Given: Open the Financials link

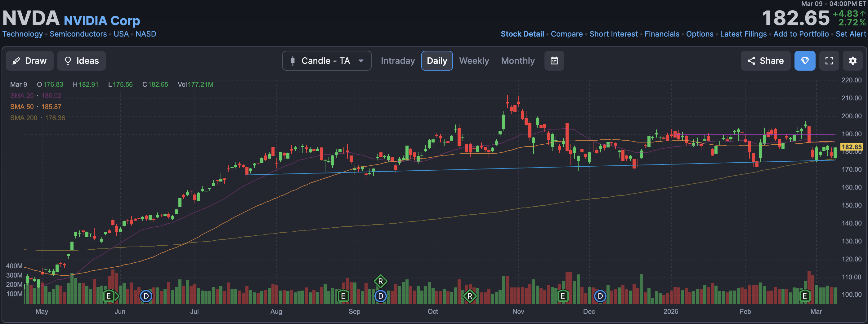Looking at the screenshot, I should tap(662, 34).
